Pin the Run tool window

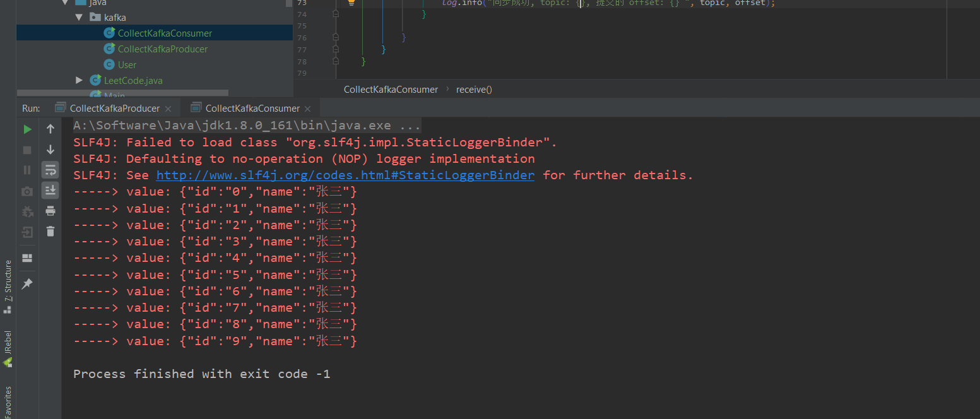pos(28,283)
